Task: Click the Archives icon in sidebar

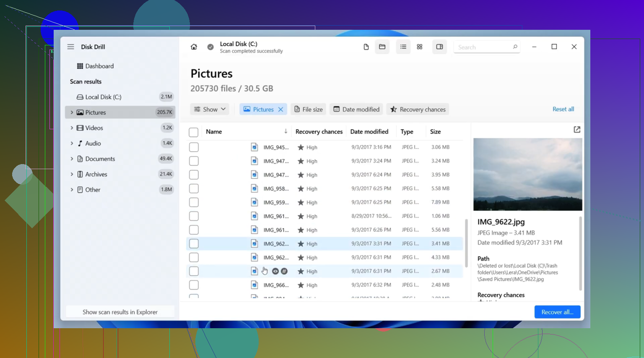Action: 80,174
